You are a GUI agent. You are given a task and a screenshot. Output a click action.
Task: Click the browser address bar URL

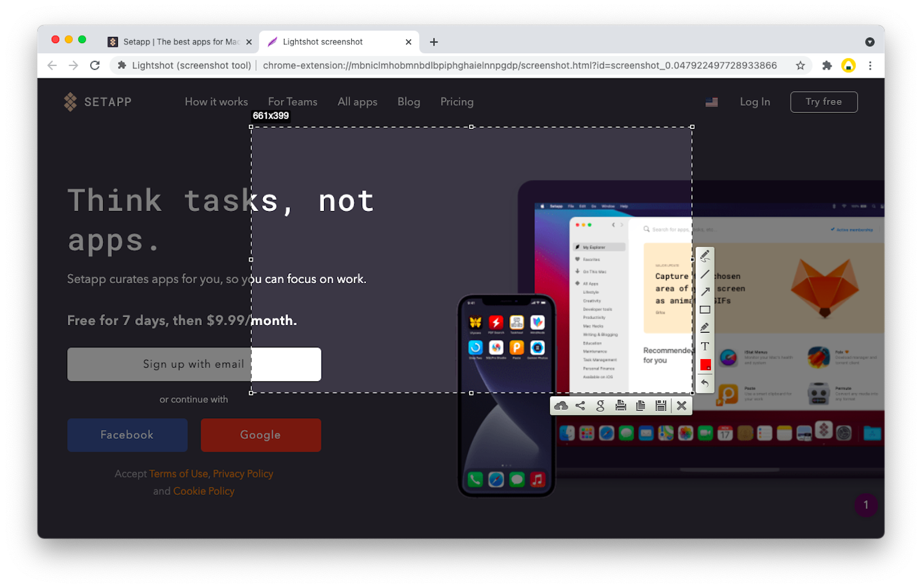coord(519,65)
